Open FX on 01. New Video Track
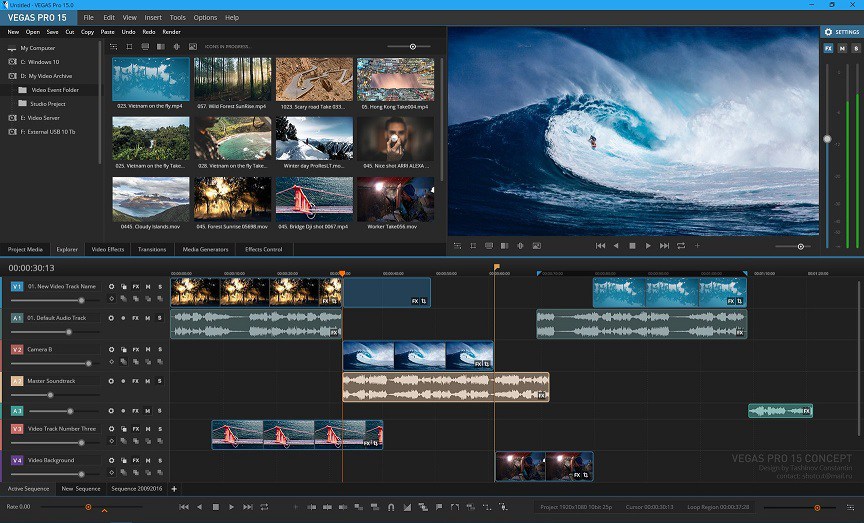The height and width of the screenshot is (523, 864). tap(136, 287)
